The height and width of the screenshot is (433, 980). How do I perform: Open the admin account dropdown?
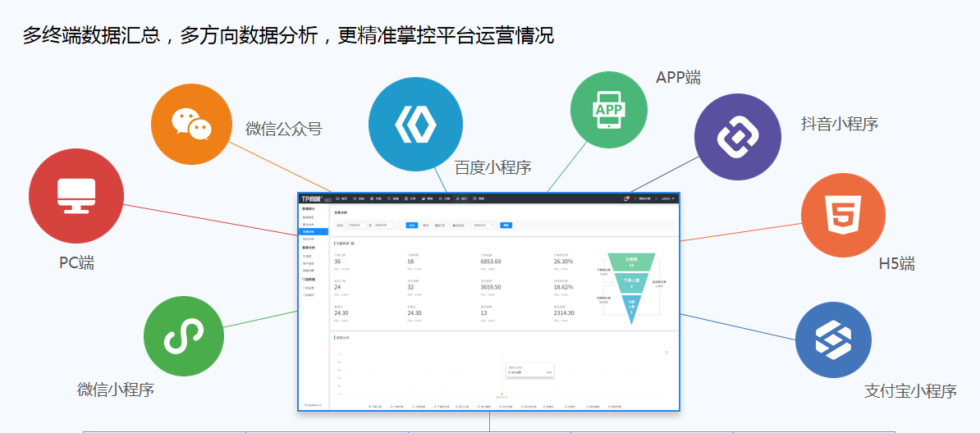[x=667, y=198]
